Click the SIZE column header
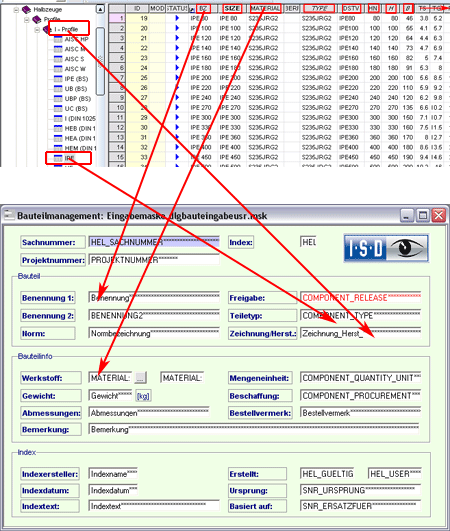Image resolution: width=450 pixels, height=531 pixels. [232, 8]
